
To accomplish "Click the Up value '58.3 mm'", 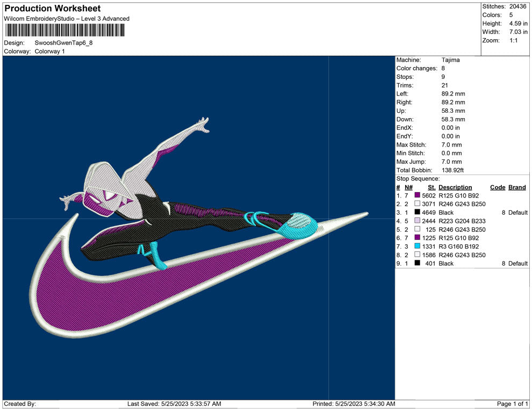I will click(454, 111).
